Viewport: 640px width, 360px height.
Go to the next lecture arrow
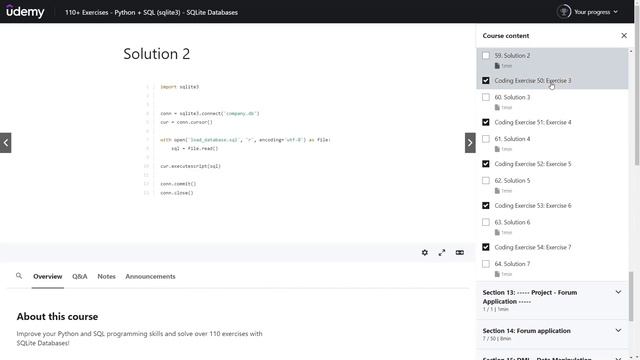pos(470,143)
